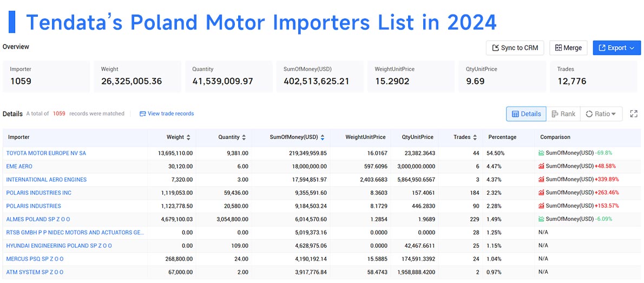Image resolution: width=644 pixels, height=283 pixels.
Task: Click the Merge button
Action: click(568, 48)
